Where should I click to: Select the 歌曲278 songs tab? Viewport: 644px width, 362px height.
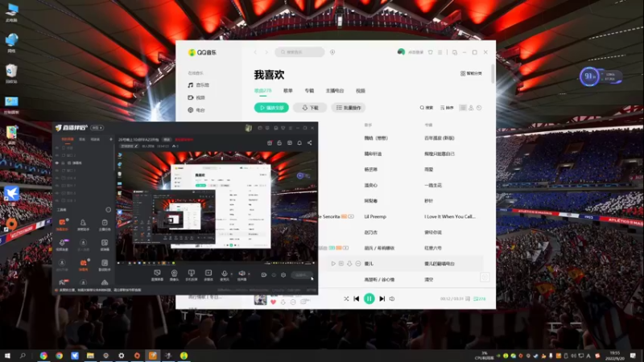pos(263,91)
